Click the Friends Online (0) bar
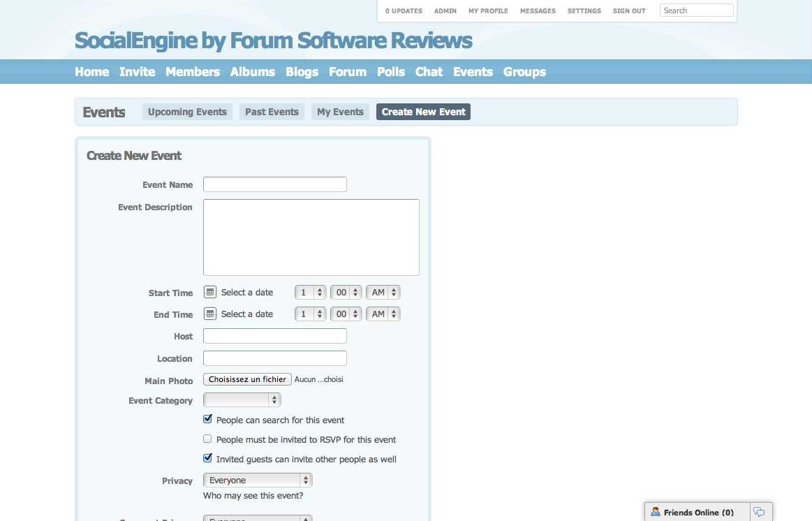 click(697, 512)
